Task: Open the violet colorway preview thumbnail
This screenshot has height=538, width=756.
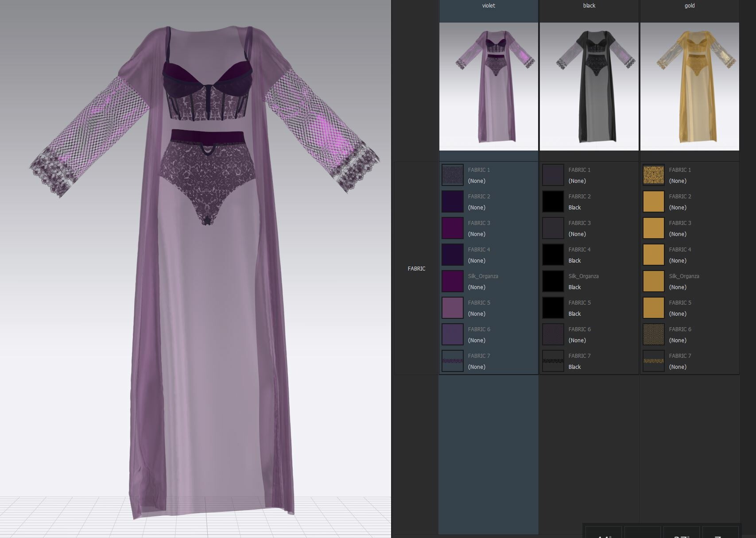Action: pos(488,86)
